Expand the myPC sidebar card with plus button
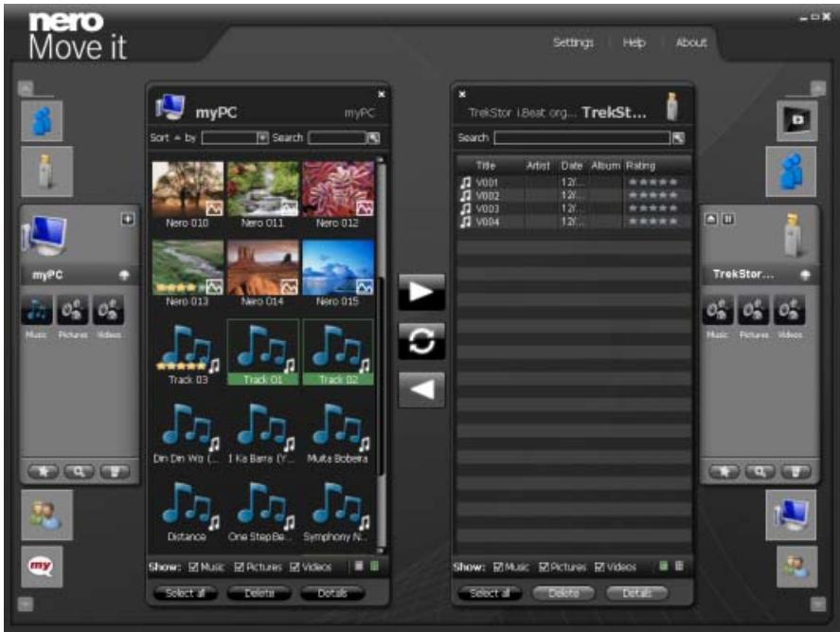 coord(128,219)
